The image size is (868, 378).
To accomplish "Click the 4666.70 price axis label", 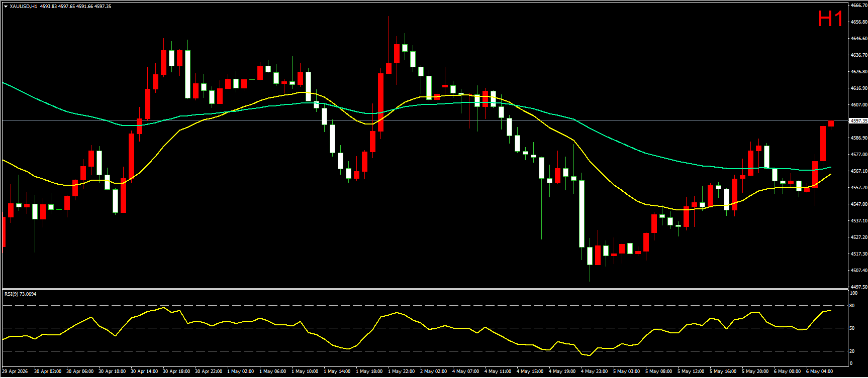I will 859,5.
